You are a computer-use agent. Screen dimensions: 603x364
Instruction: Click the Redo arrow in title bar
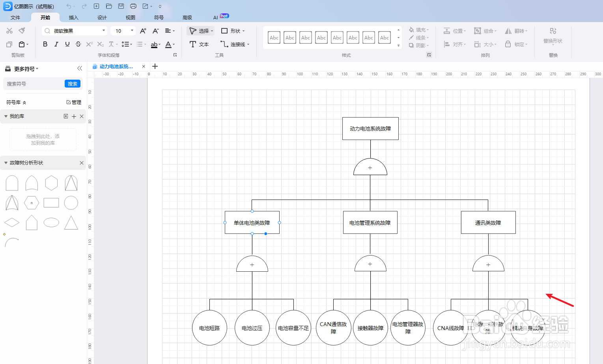pos(84,6)
